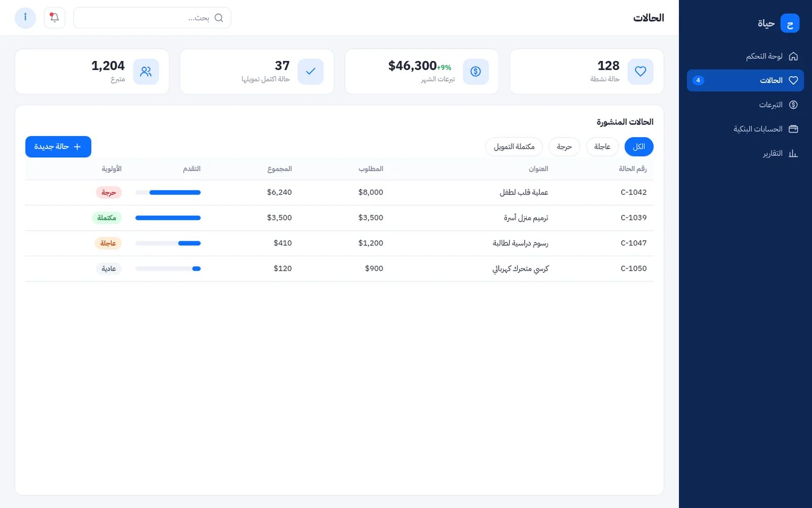Select title رسوم دراسية لطالبة
The width and height of the screenshot is (812, 508).
pos(521,243)
